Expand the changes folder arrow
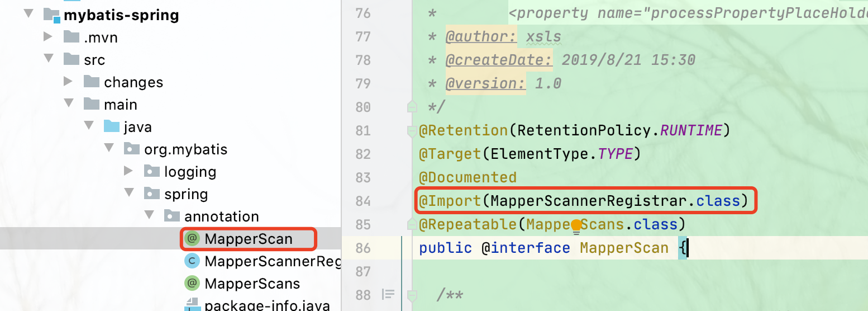868x311 pixels. [x=69, y=82]
